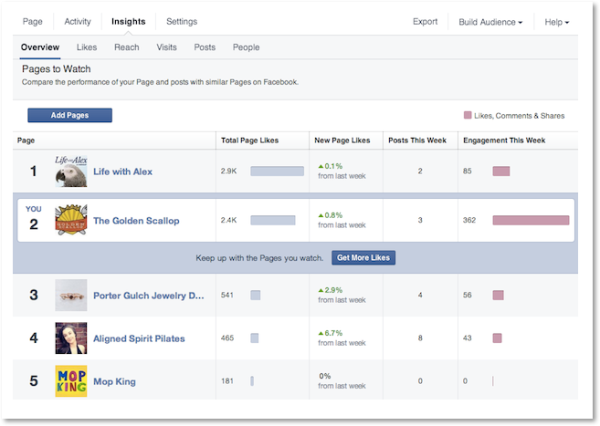Switch to the Page tab
The width and height of the screenshot is (600, 426).
point(33,21)
